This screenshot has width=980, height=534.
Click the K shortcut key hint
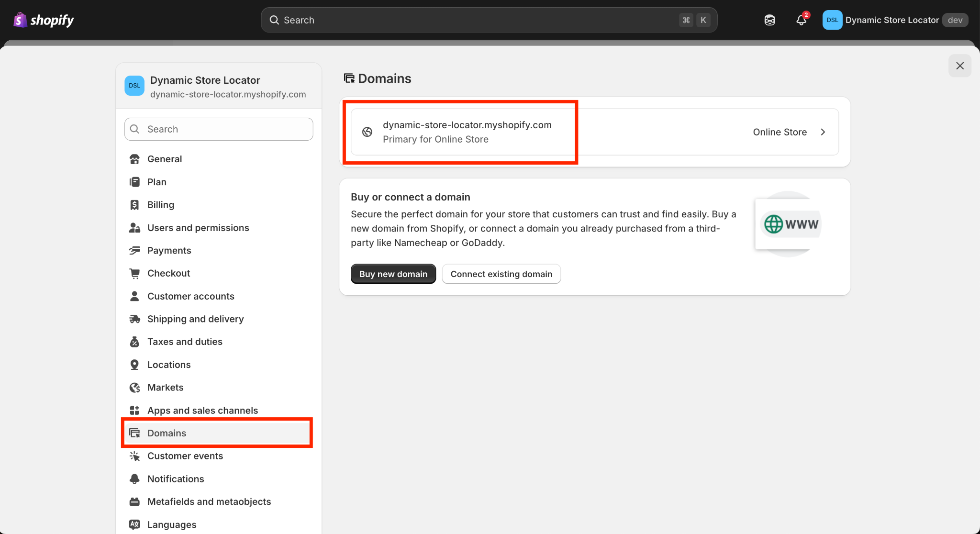point(703,20)
